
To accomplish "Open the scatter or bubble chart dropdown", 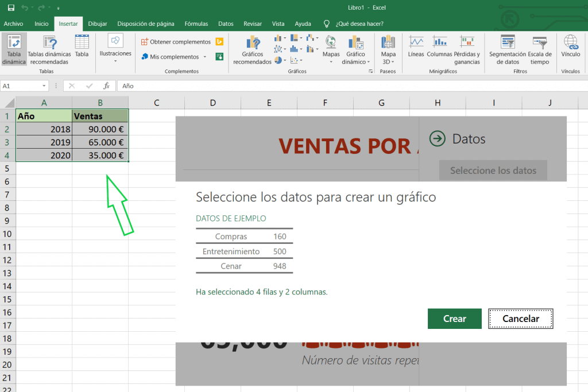I will pos(296,60).
